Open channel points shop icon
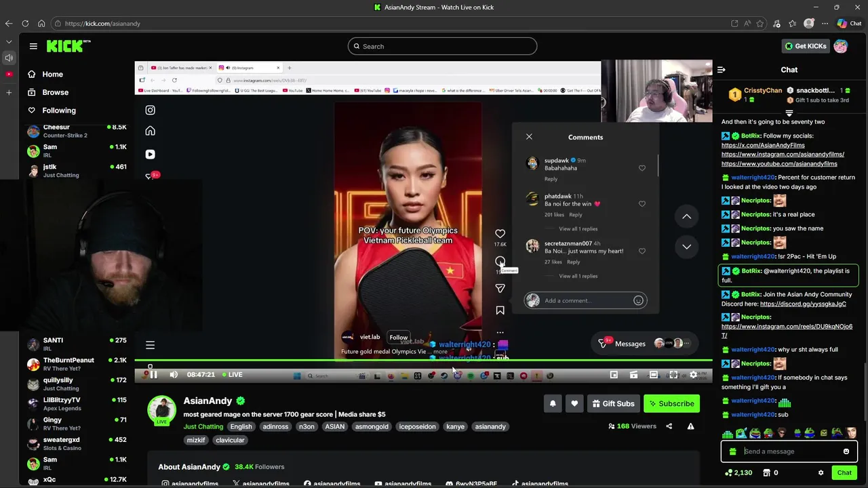 tap(767, 473)
